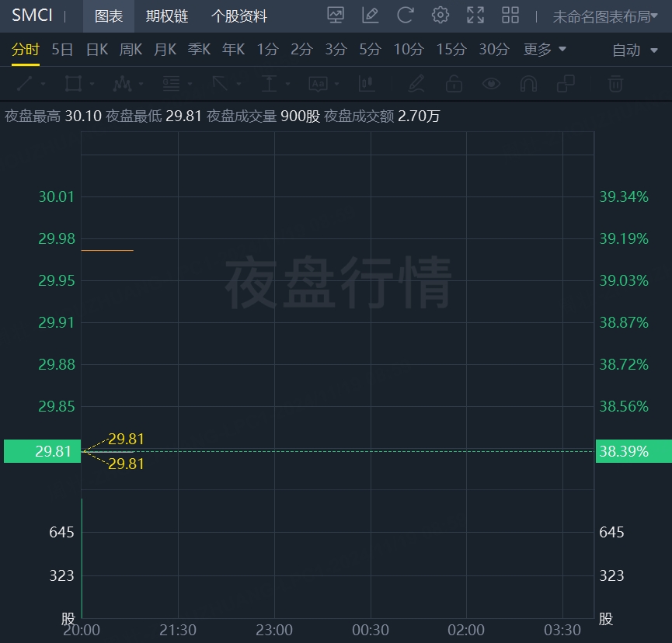This screenshot has width=672, height=643.
Task: Expand wave tool dropdown arrow
Action: click(141, 84)
